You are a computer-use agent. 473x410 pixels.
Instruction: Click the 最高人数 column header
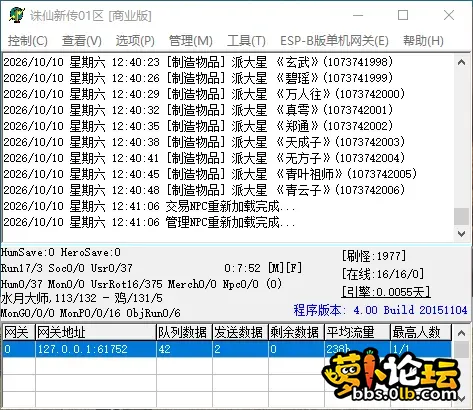click(421, 332)
